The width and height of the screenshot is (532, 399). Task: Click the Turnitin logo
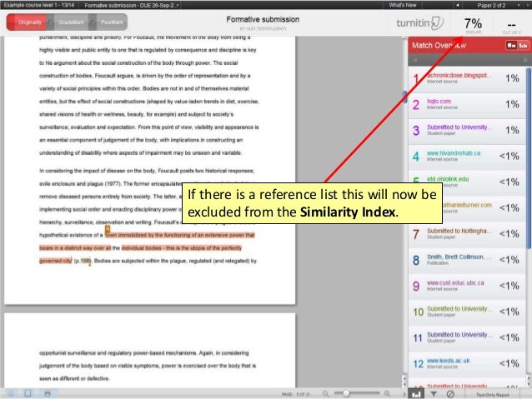(419, 23)
